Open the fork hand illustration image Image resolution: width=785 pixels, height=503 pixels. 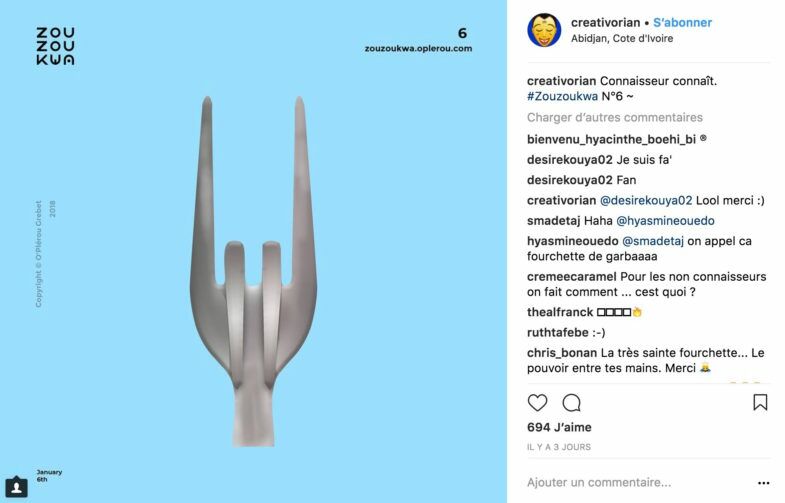click(253, 271)
